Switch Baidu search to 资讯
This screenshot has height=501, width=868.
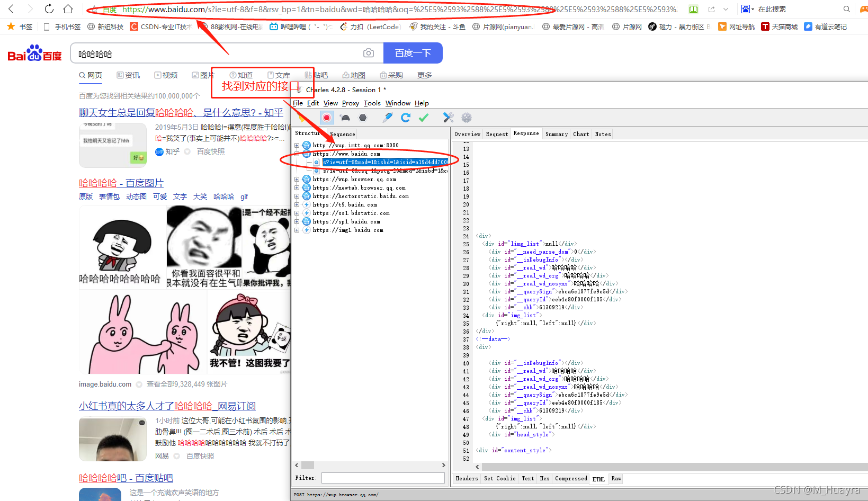tap(128, 75)
